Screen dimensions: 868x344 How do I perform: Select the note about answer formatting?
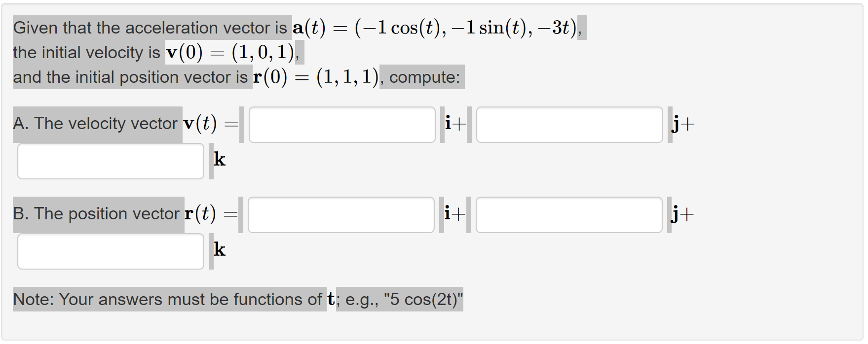click(x=237, y=299)
